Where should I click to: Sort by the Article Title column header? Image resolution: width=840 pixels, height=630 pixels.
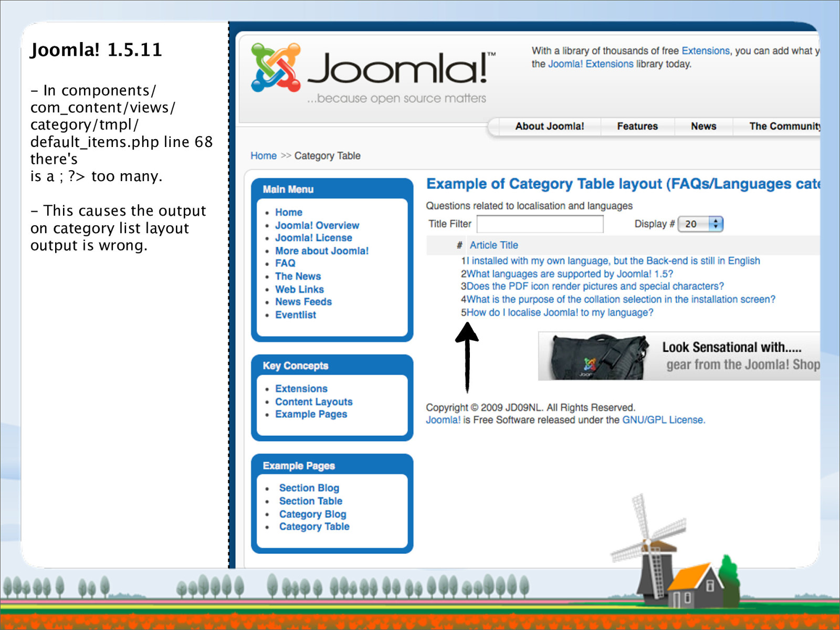coord(493,245)
